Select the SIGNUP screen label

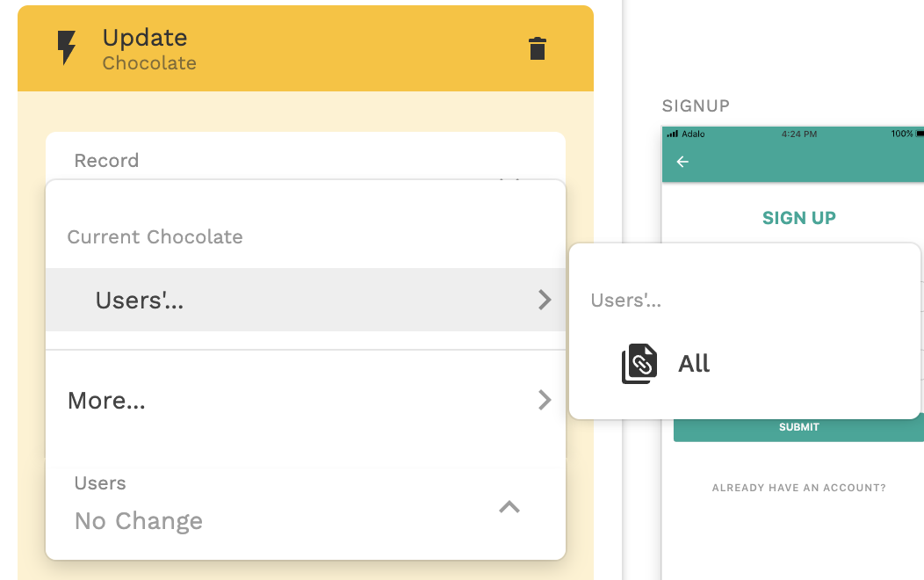(x=696, y=106)
